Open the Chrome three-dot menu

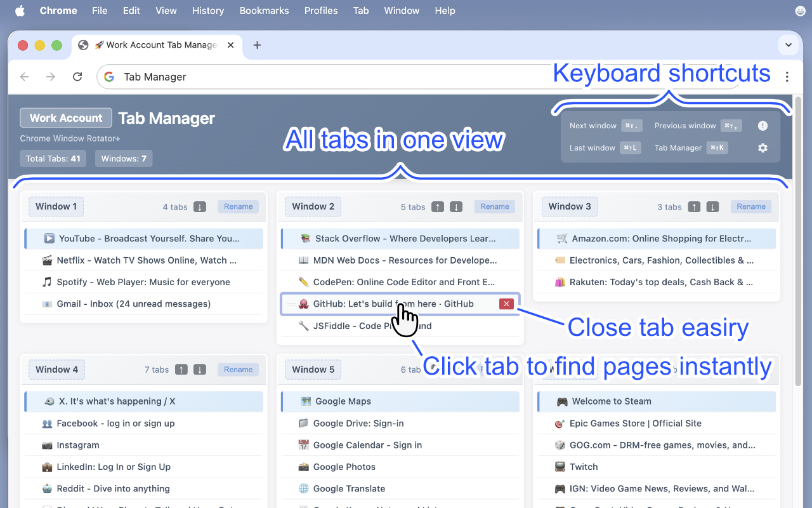coord(787,77)
